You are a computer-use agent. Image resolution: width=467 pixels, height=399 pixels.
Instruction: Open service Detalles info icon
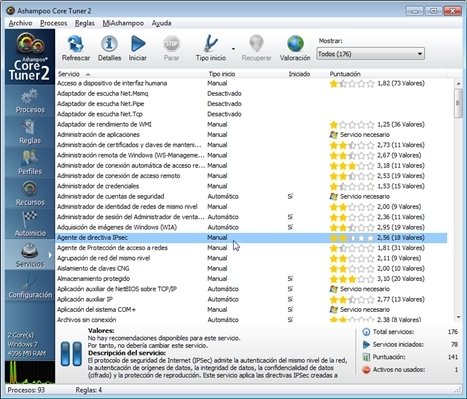109,44
